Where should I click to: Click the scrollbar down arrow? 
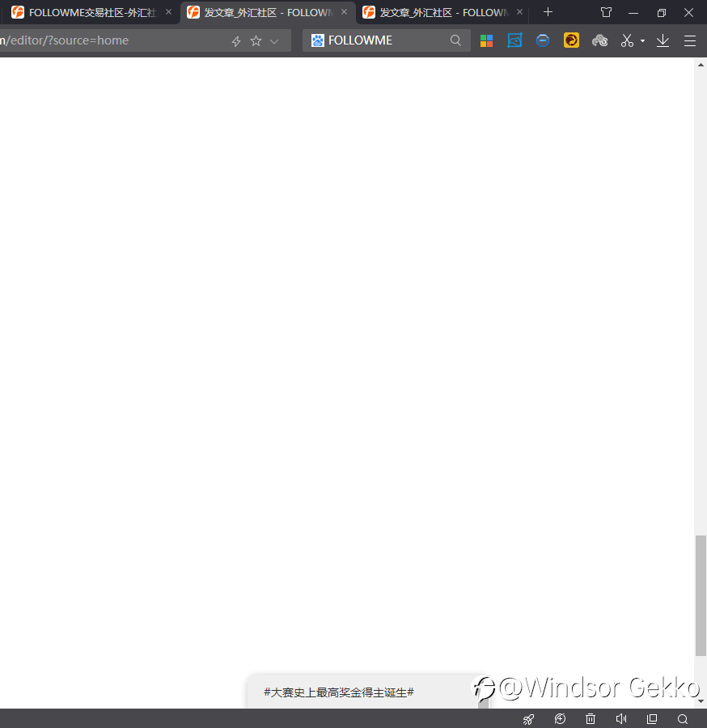[x=701, y=701]
